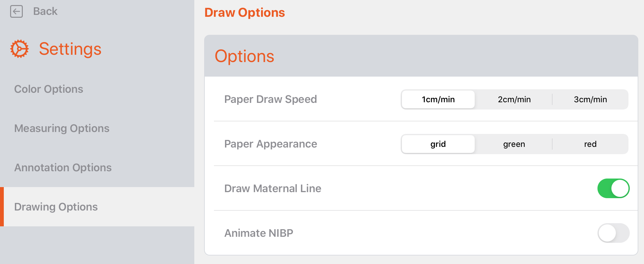Open Color Options in the sidebar
This screenshot has height=264, width=644.
point(48,89)
